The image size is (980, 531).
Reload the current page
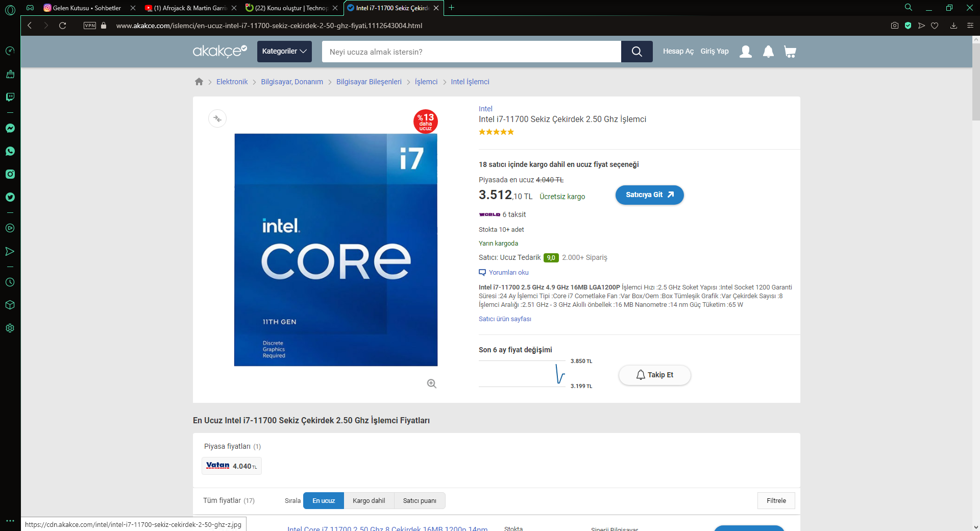(x=63, y=26)
